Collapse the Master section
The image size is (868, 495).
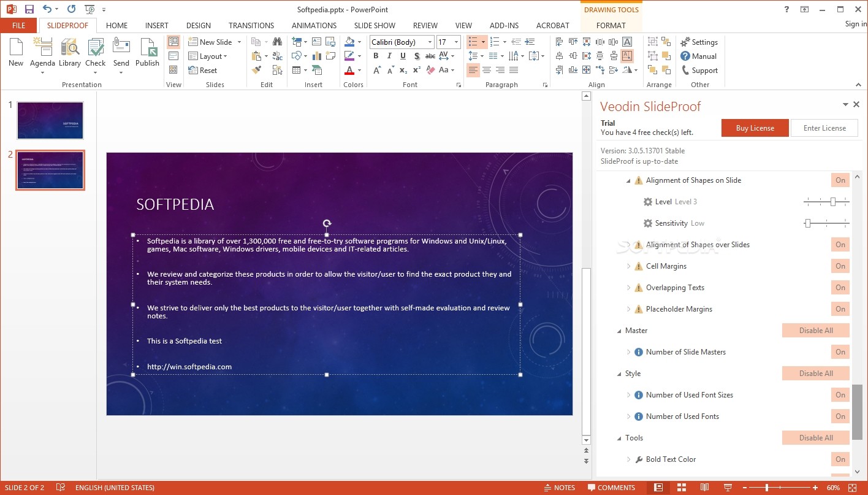[619, 331]
